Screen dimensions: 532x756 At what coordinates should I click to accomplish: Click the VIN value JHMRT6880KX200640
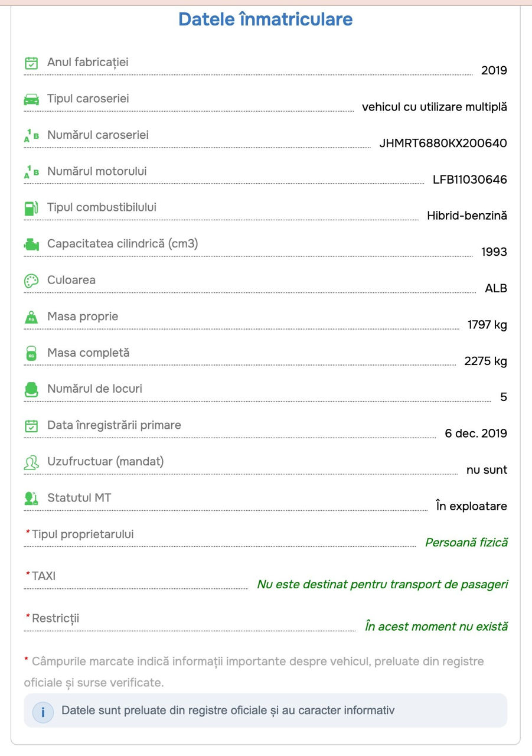[443, 144]
